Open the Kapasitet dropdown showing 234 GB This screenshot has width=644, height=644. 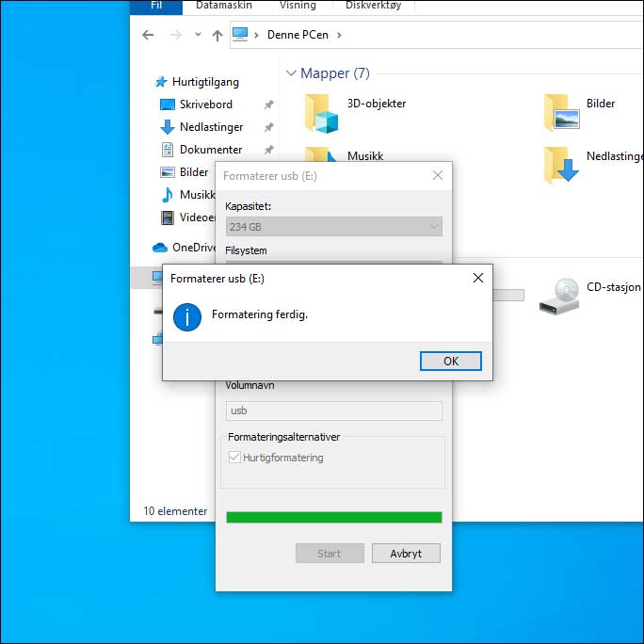(x=333, y=227)
